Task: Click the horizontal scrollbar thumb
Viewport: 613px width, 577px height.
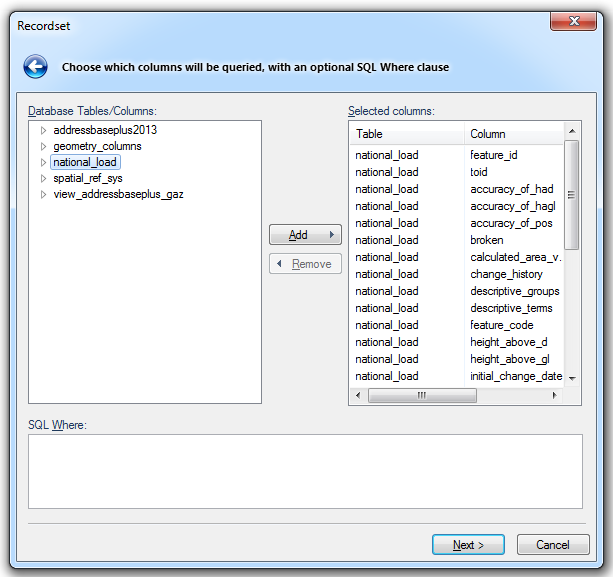Action: point(422,395)
